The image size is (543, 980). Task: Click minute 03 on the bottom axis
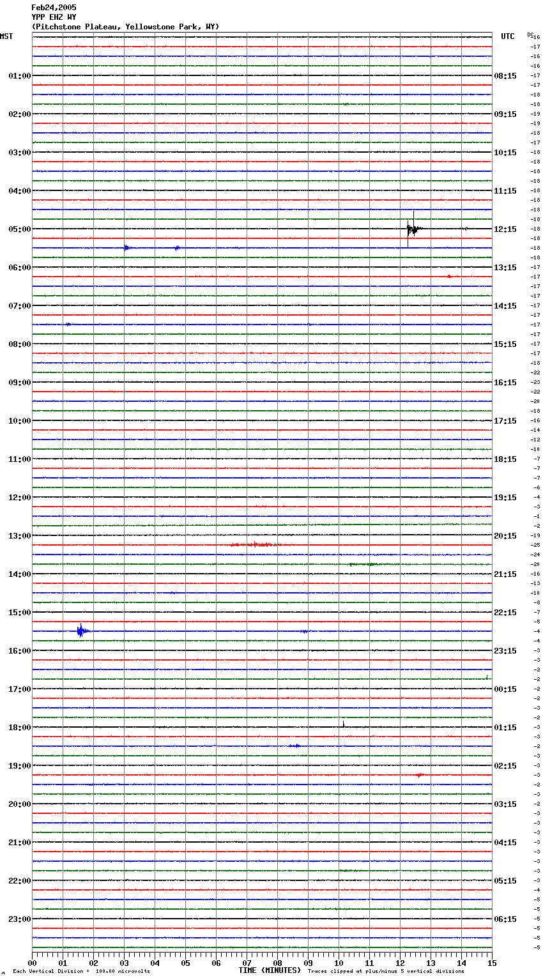point(125,963)
